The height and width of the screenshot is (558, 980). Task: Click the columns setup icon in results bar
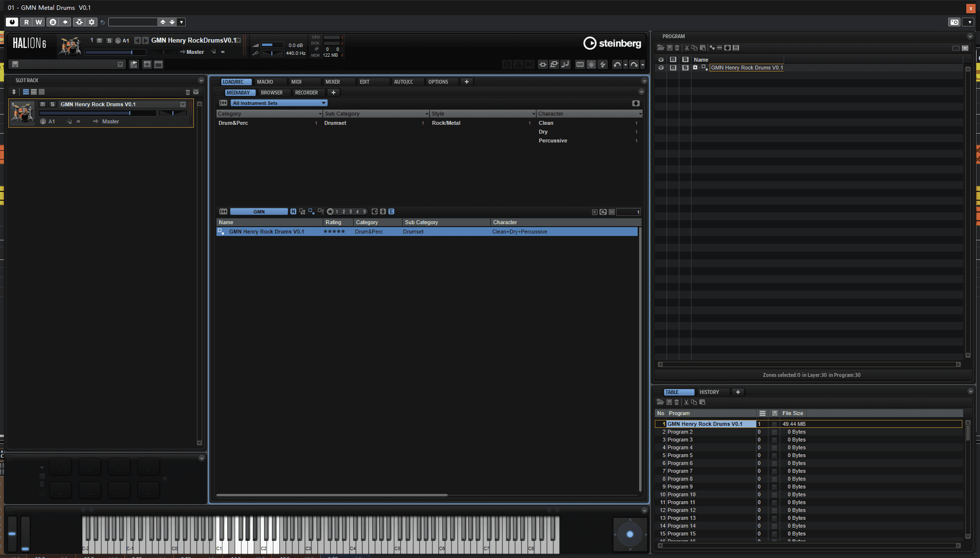coord(612,212)
